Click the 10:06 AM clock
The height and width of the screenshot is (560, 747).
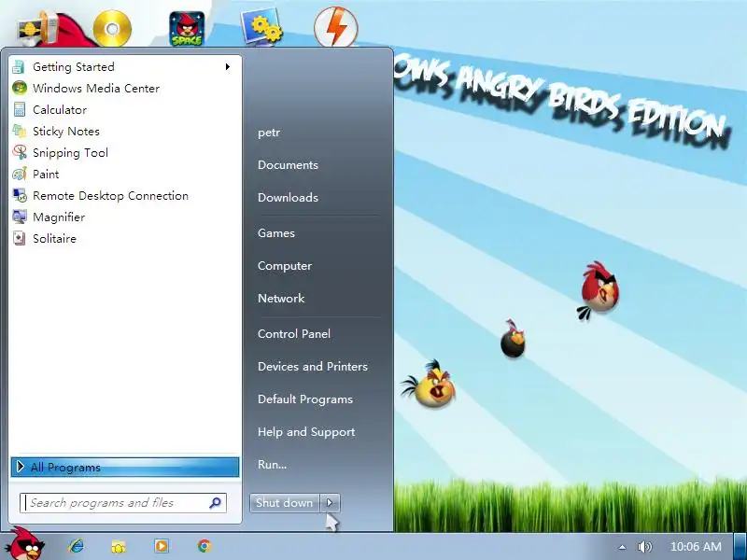(x=696, y=547)
